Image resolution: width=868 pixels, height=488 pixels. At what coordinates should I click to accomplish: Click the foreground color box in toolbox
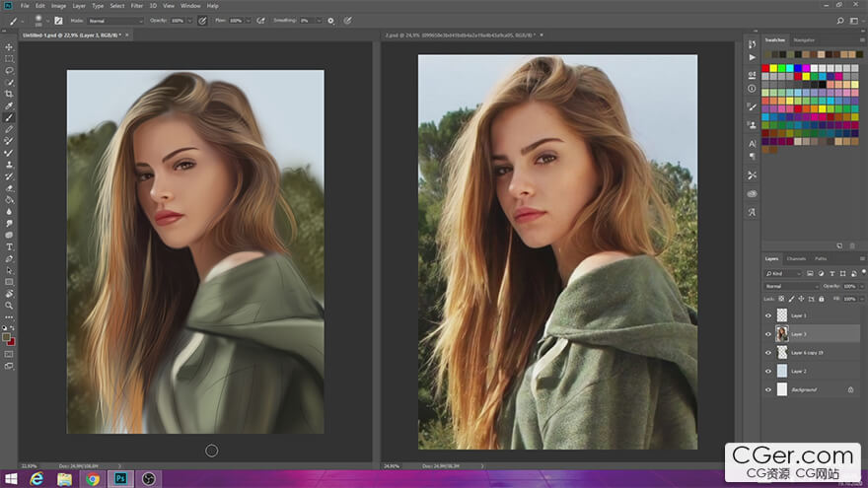[x=6, y=337]
